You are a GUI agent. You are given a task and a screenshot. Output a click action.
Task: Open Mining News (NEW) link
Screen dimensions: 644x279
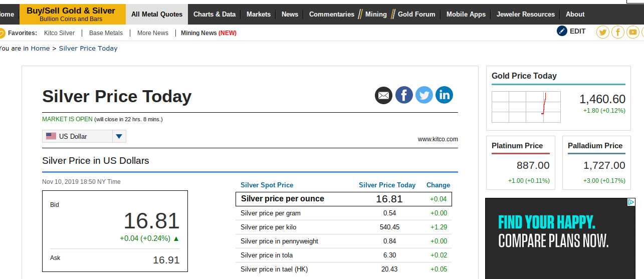(x=208, y=33)
